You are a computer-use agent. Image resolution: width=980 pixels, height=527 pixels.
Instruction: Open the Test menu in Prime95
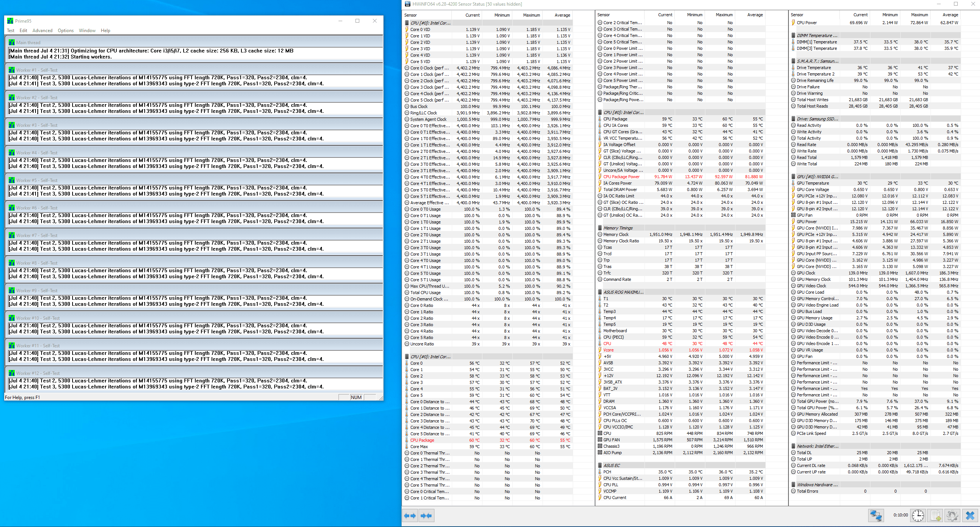[11, 31]
